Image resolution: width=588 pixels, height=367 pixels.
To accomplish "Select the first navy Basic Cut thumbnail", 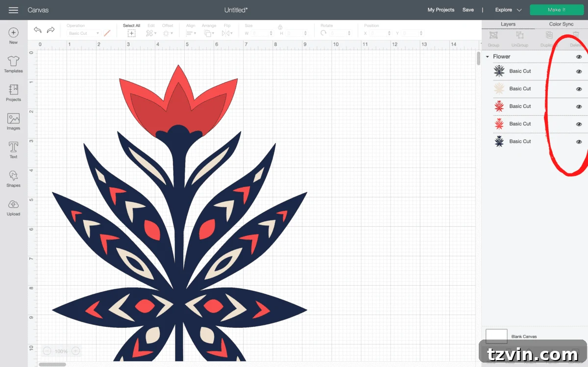I will click(x=499, y=71).
